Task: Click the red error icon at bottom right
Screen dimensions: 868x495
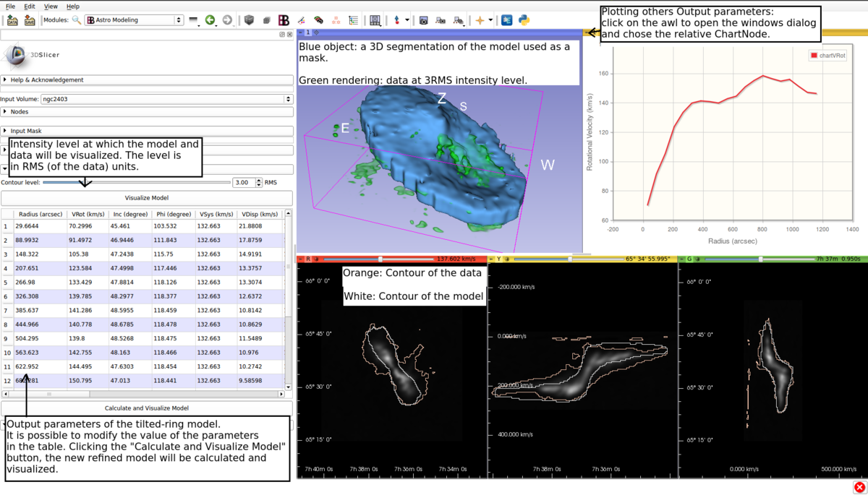Action: [859, 488]
